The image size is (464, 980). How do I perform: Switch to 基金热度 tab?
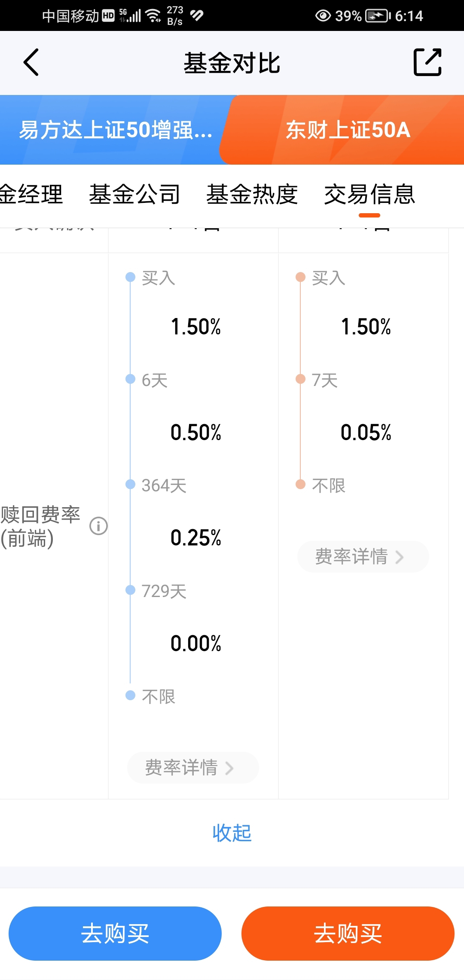[252, 194]
